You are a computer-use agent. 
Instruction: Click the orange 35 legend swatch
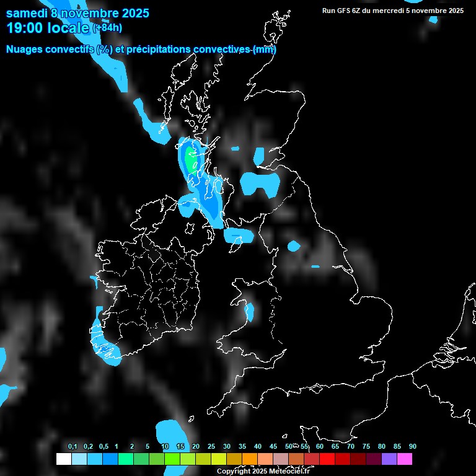[x=250, y=459]
